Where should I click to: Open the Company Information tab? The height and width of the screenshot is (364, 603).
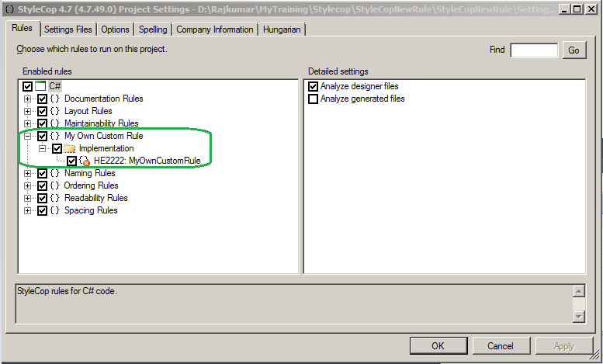[x=215, y=29]
